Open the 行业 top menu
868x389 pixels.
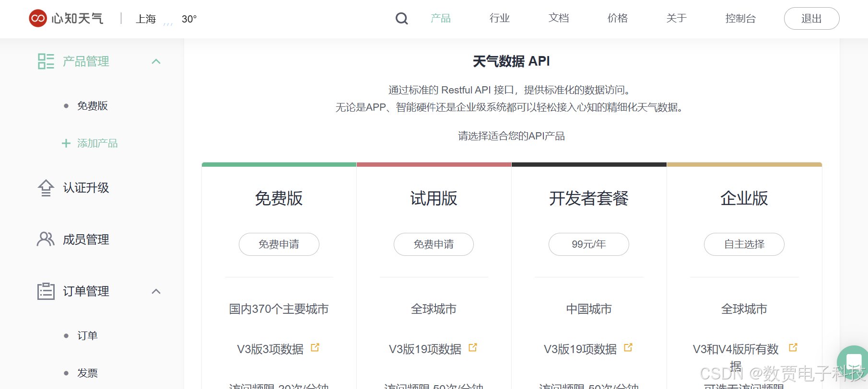(x=500, y=18)
